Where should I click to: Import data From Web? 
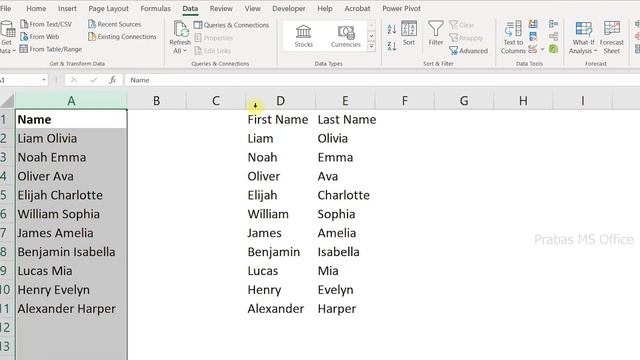pos(40,37)
